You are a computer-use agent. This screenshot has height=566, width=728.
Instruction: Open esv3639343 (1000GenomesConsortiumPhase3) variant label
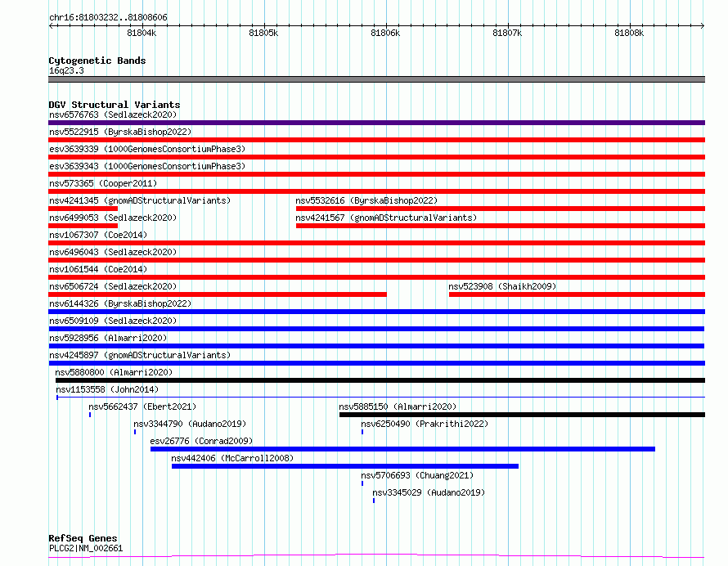147,166
